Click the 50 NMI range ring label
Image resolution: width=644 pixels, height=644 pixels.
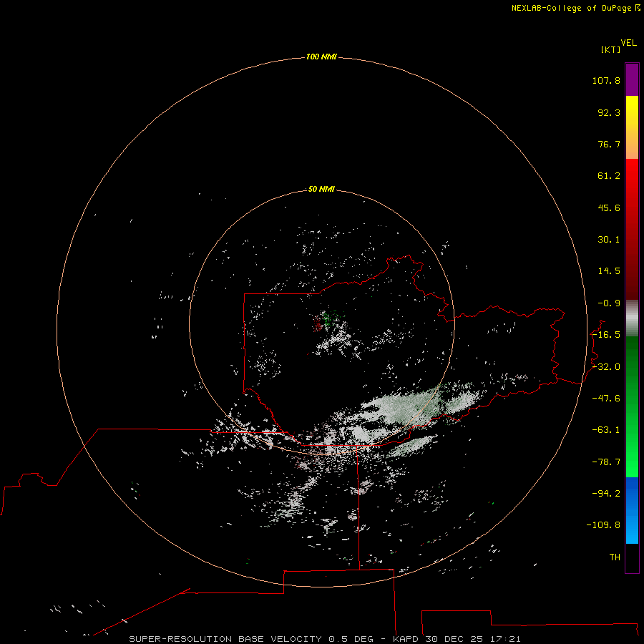click(x=321, y=189)
